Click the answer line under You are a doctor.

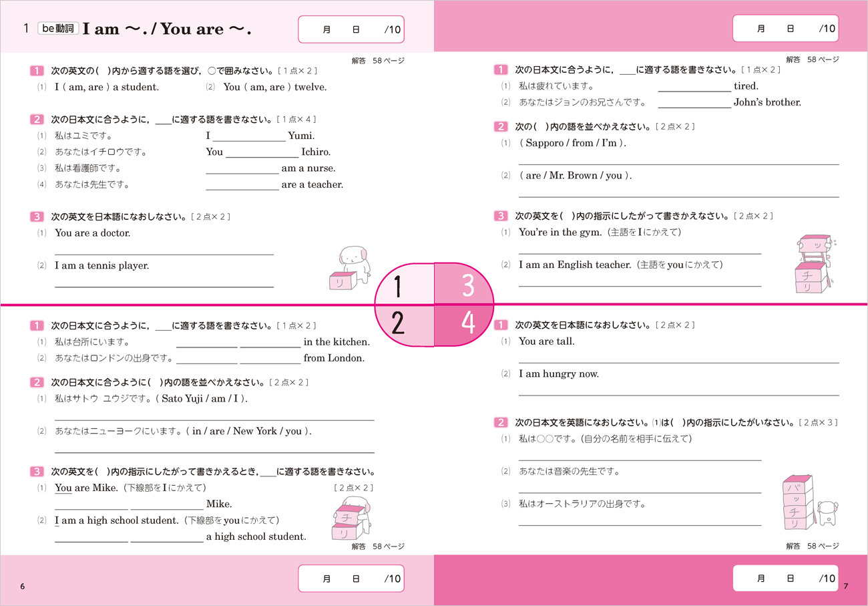coord(164,255)
